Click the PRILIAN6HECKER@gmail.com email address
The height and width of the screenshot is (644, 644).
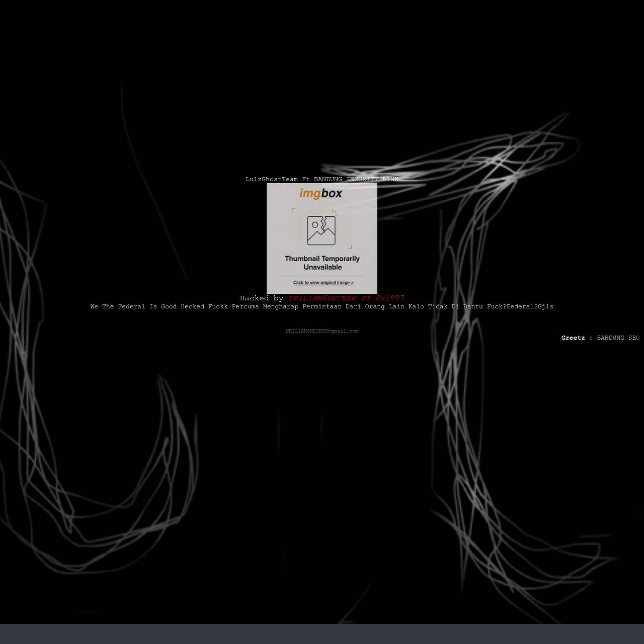click(x=322, y=331)
